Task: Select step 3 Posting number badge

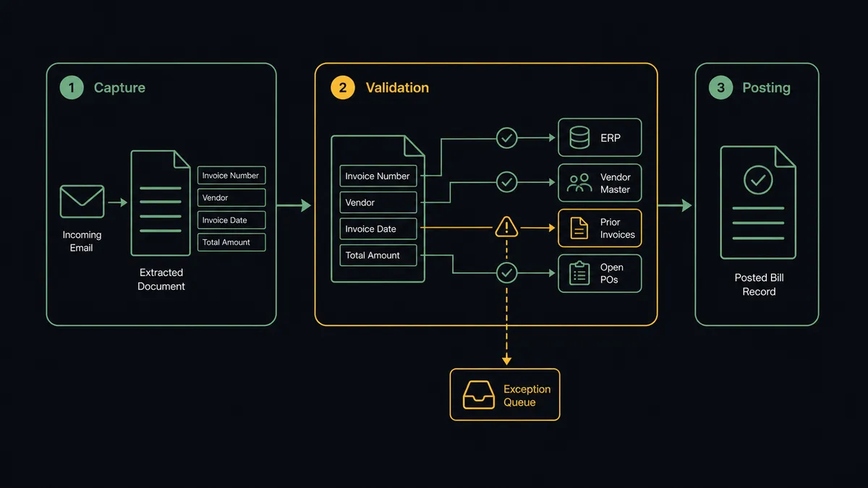Action: pyautogui.click(x=720, y=87)
